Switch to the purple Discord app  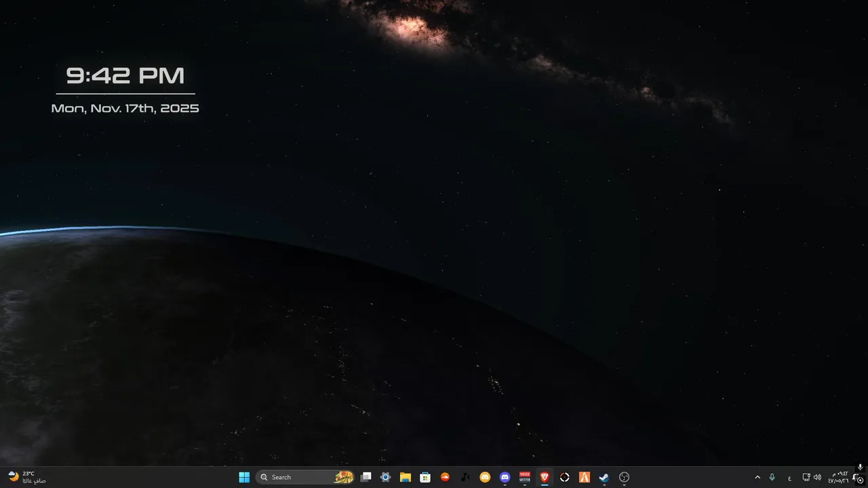[x=505, y=477]
